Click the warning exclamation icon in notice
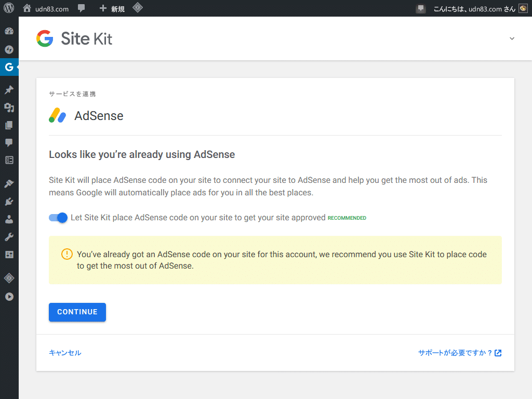 point(67,254)
